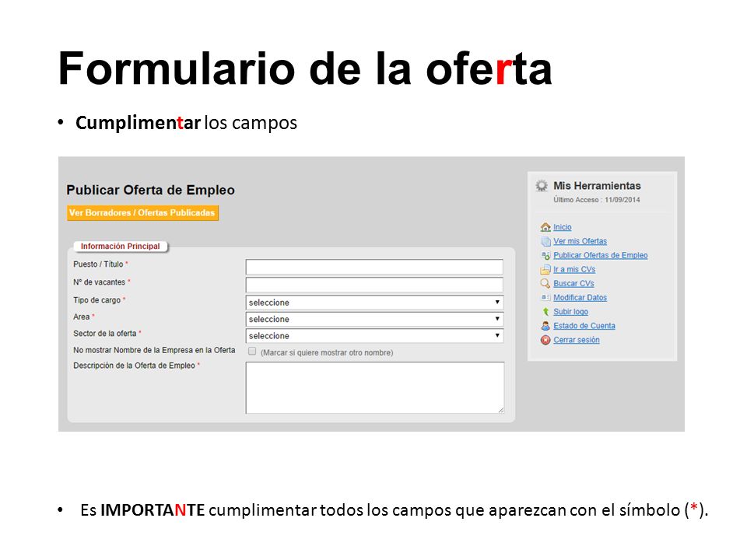Click the documents icon beside Ver mis Ofertas
Screen dimensions: 747x560
pyautogui.click(x=545, y=241)
